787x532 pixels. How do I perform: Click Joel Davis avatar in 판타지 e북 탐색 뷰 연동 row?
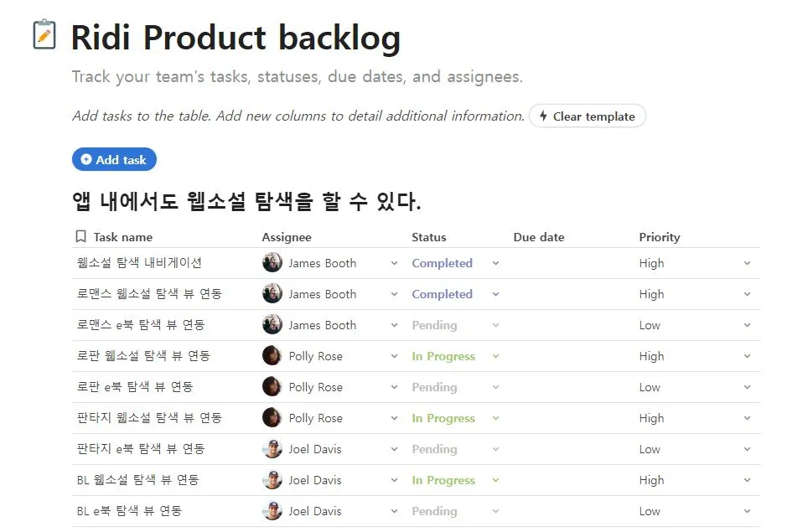(x=272, y=449)
